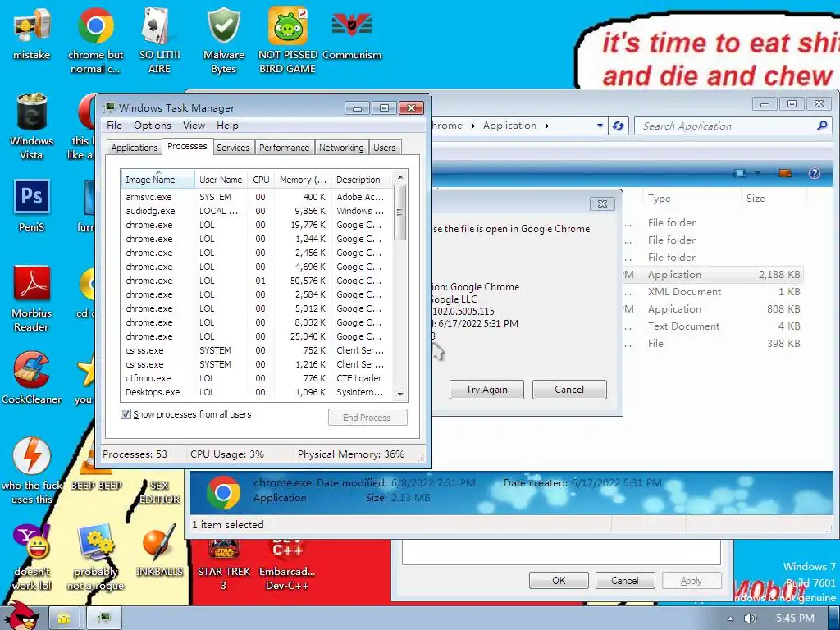Click Cancel next to Apply in bottom dialog
Viewport: 840px width, 630px height.
(624, 580)
